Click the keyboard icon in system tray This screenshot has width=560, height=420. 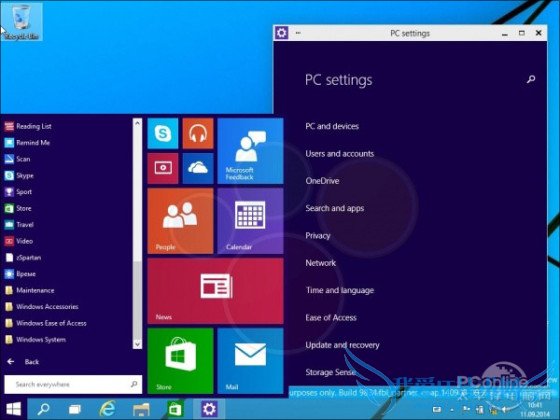pos(437,410)
